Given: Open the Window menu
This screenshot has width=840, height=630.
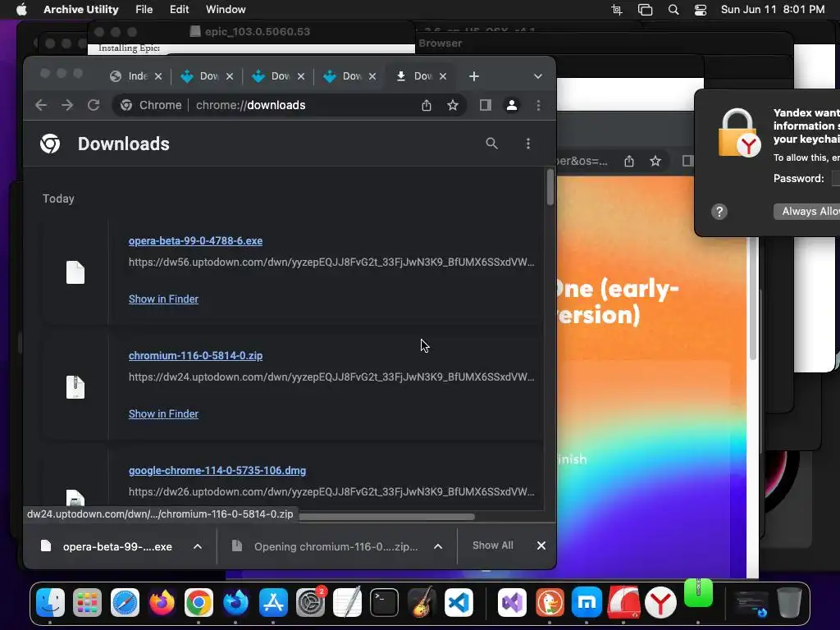Looking at the screenshot, I should [x=226, y=9].
